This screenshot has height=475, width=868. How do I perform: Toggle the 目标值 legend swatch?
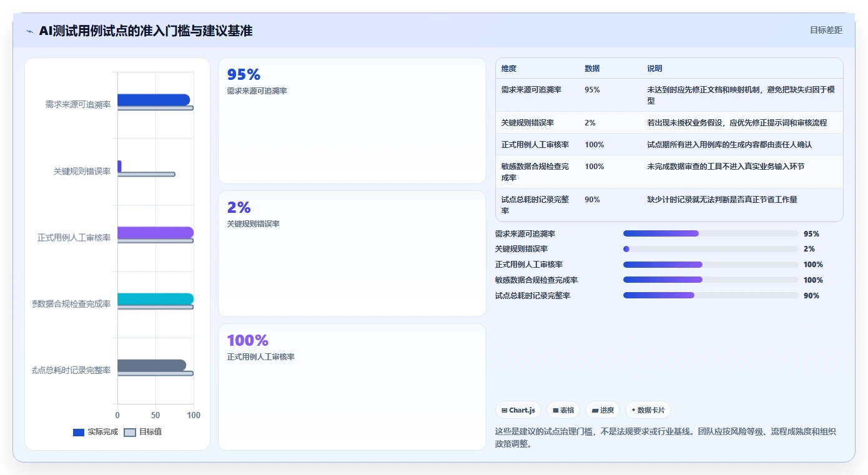(130, 432)
